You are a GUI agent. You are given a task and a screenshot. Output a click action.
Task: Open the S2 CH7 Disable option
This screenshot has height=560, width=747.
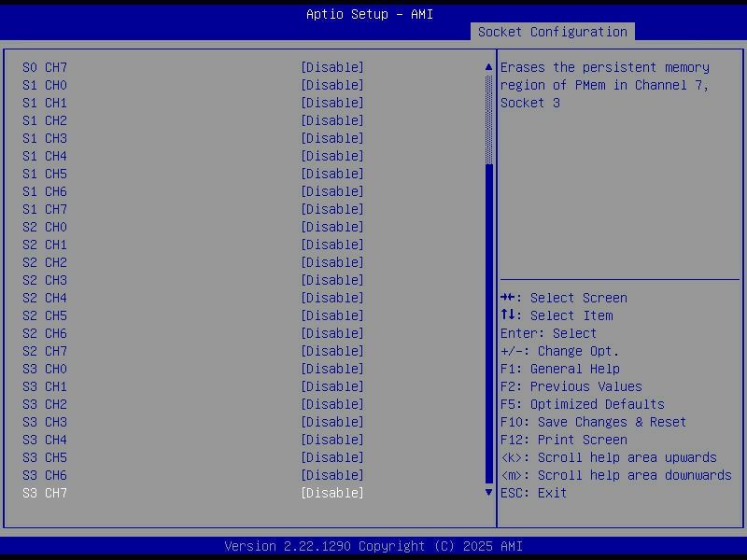(332, 351)
